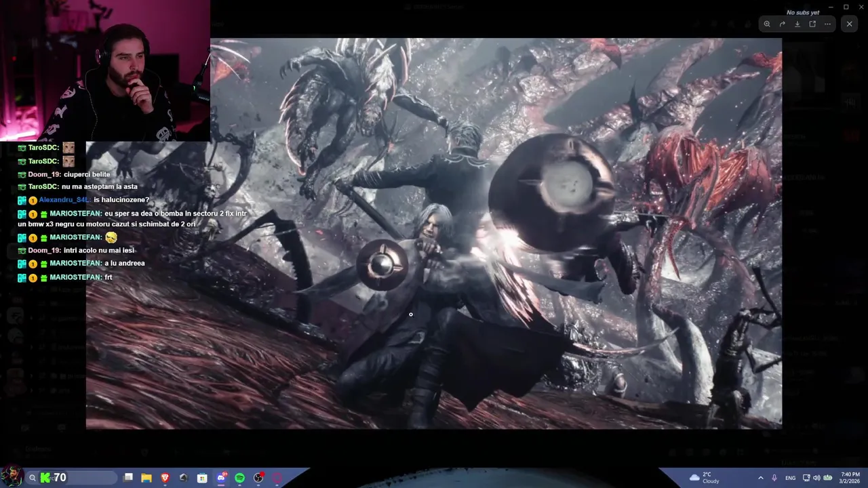Open the three-dots more options menu
868x488 pixels.
tap(828, 24)
